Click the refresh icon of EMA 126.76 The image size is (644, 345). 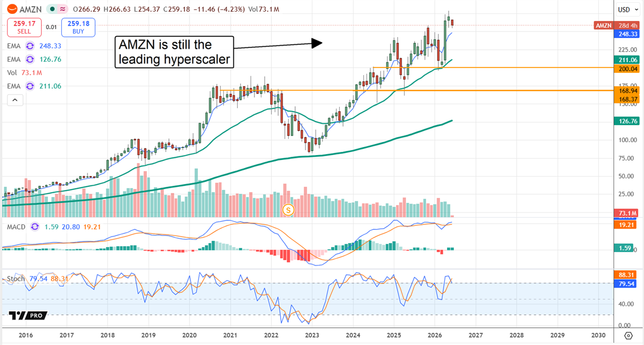[30, 60]
